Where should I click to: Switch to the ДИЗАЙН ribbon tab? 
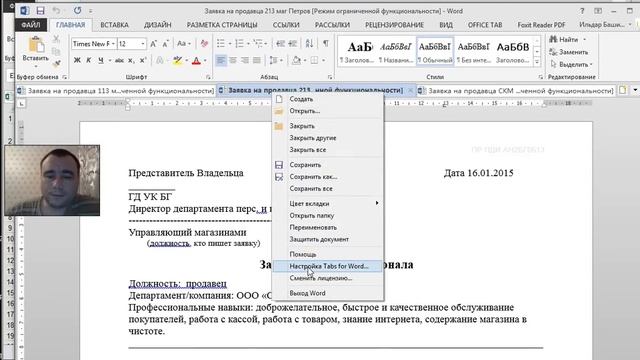[158, 25]
